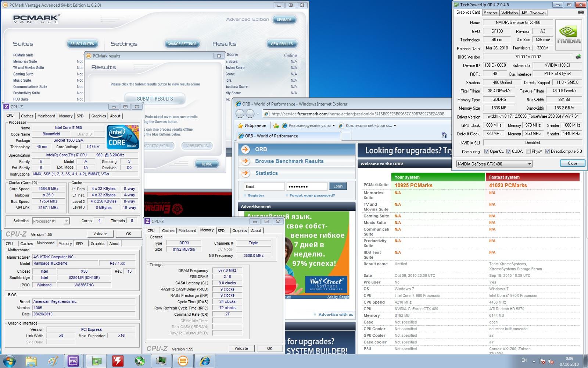Open CPU-Z from the taskbar
This screenshot has height=368, width=588.
point(73,361)
